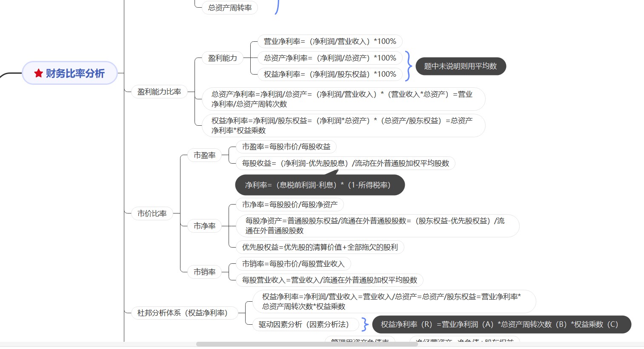Select the 净利率 dark callout bubble
This screenshot has width=644, height=349.
[320, 185]
